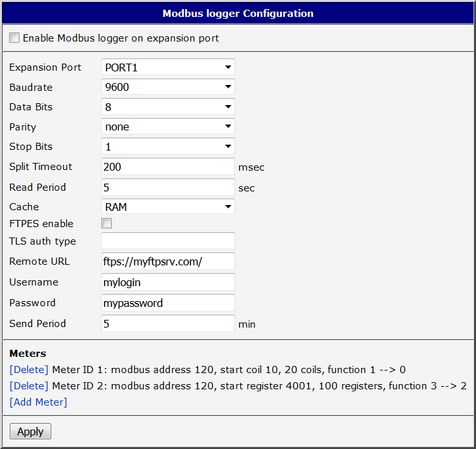Click the 'Enable Modbus logger on expansion port' label
Viewport: 476px width, 449px height.
(x=121, y=38)
